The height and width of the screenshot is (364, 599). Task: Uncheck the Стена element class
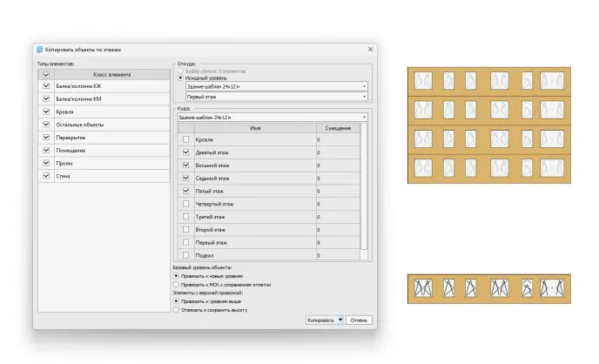(46, 176)
